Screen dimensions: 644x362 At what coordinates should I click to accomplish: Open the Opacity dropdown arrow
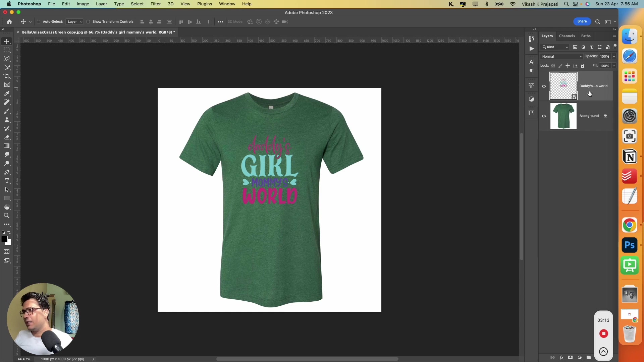(x=613, y=56)
